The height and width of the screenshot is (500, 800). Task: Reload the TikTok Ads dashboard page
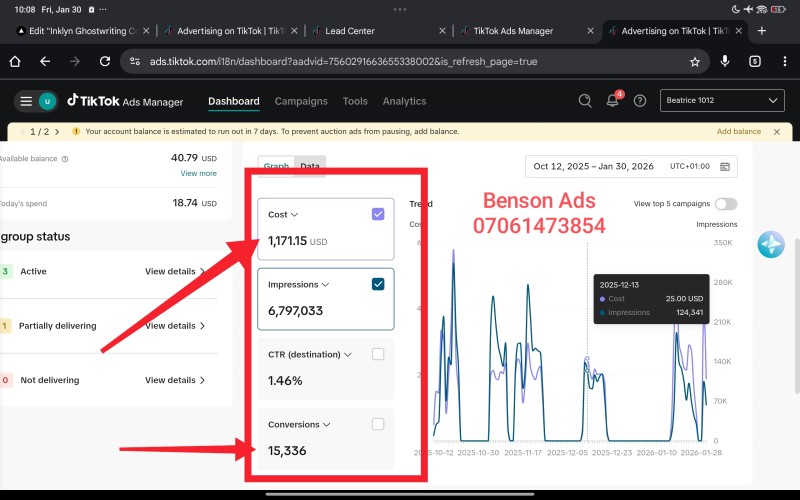[105, 62]
